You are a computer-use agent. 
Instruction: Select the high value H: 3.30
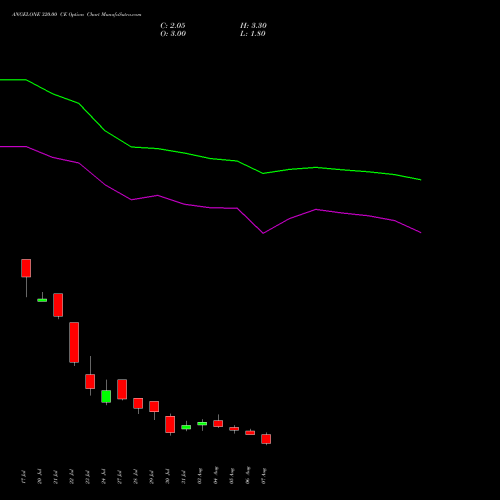pyautogui.click(x=253, y=26)
